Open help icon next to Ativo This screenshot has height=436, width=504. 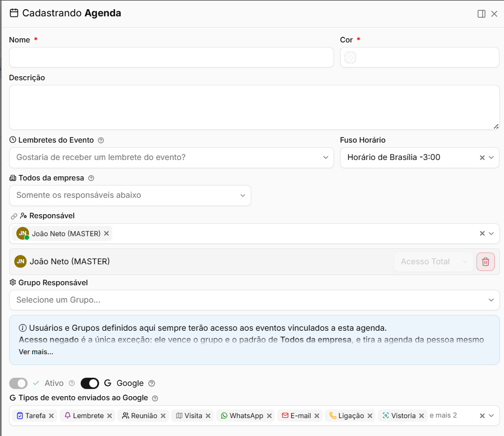click(x=71, y=383)
